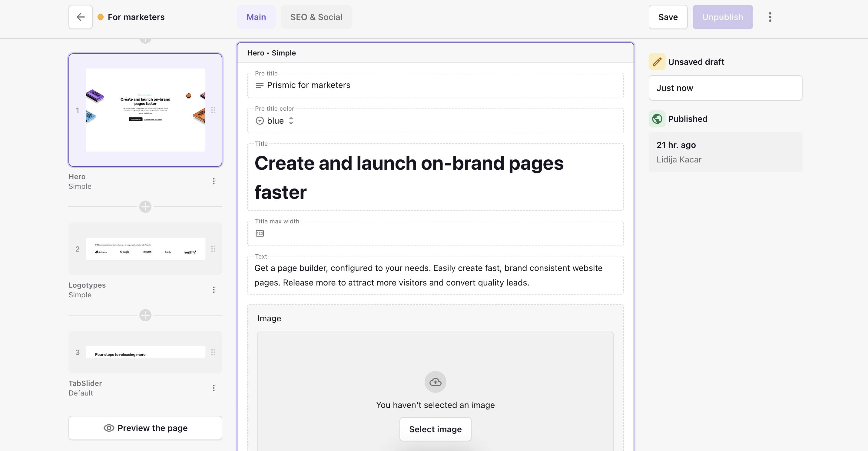Click the Select image button

click(x=435, y=429)
